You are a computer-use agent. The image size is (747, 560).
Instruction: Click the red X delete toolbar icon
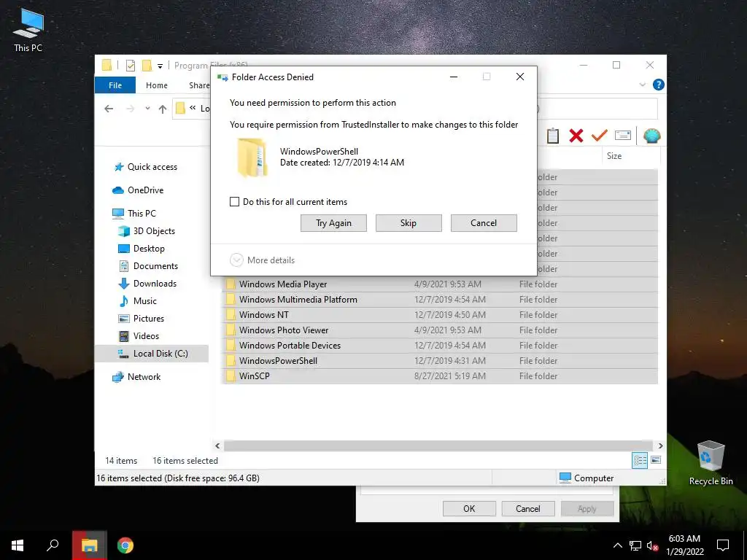pyautogui.click(x=576, y=136)
